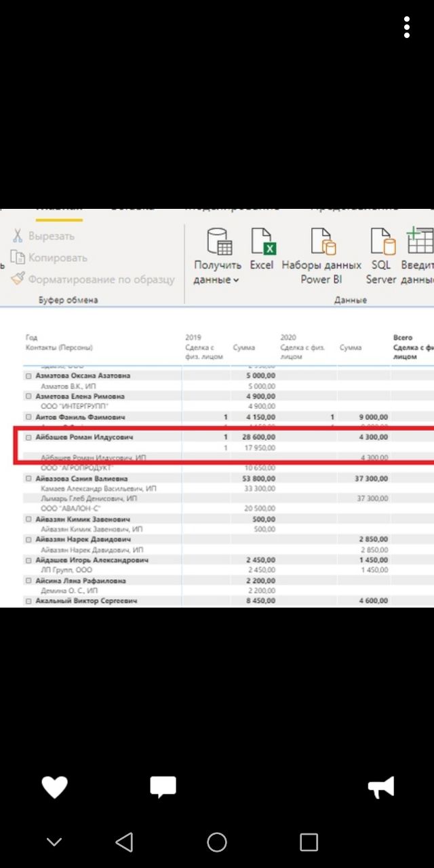The width and height of the screenshot is (434, 868).
Task: Click the Копировать label
Action: pos(58,258)
